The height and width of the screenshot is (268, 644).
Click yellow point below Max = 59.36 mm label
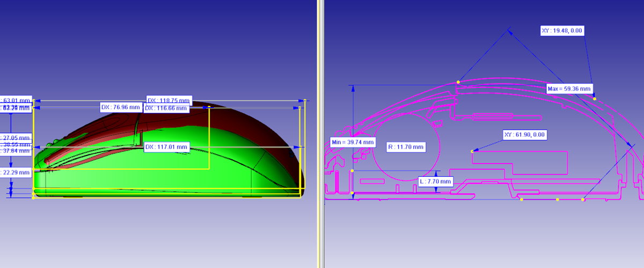595,99
